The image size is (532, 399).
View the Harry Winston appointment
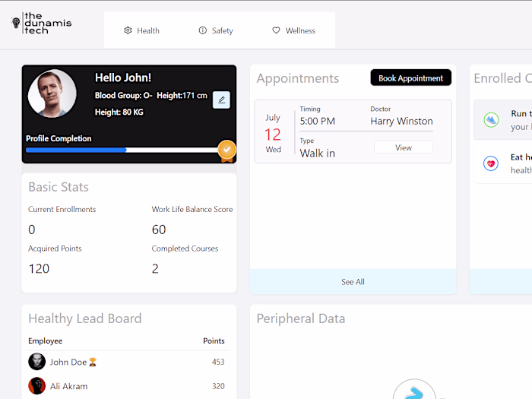coord(404,147)
